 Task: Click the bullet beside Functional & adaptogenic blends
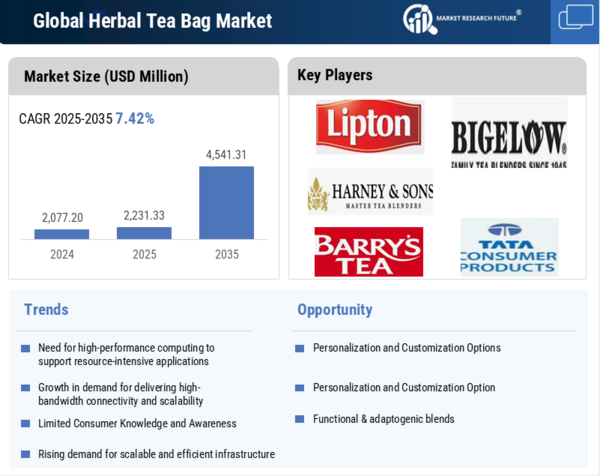[x=299, y=420]
